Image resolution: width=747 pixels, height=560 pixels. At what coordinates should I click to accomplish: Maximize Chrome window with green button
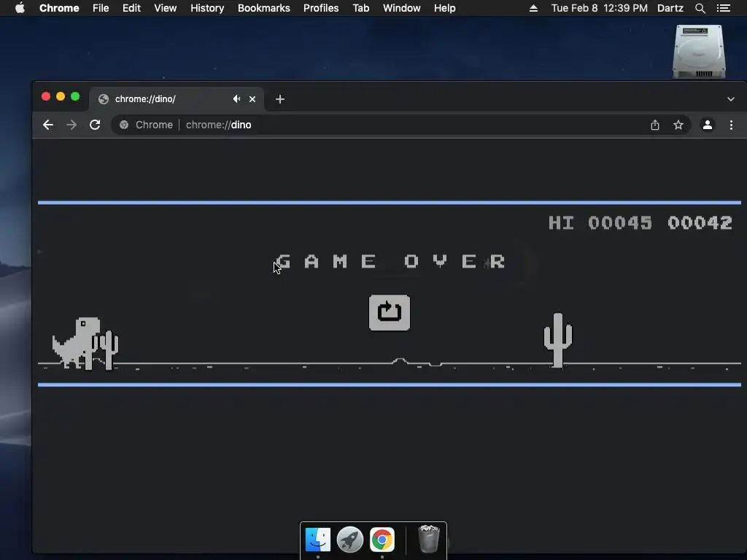(x=75, y=97)
